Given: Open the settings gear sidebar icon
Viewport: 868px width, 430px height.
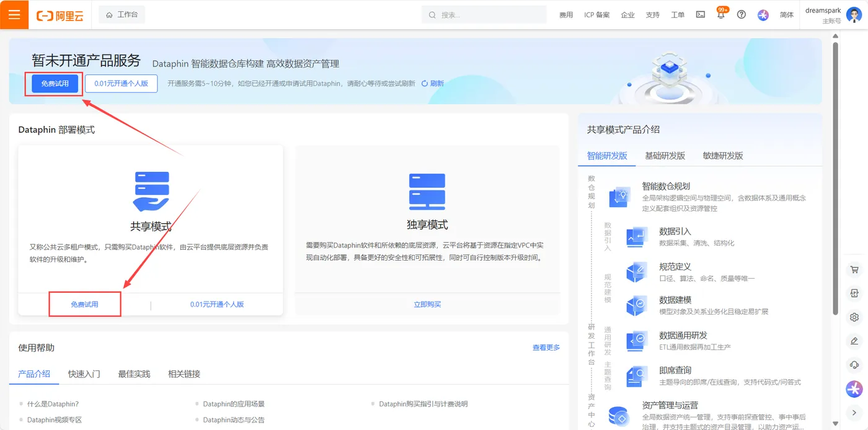Looking at the screenshot, I should point(854,317).
